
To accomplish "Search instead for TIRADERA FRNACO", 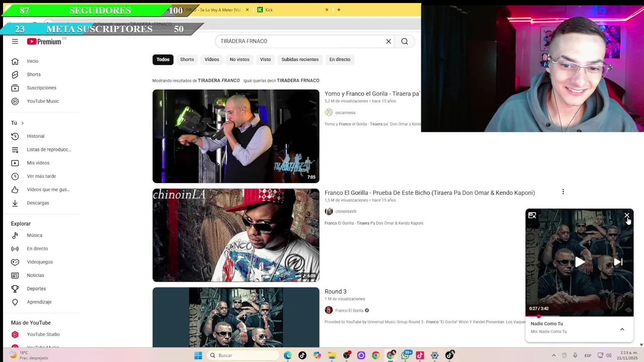I will tap(298, 80).
